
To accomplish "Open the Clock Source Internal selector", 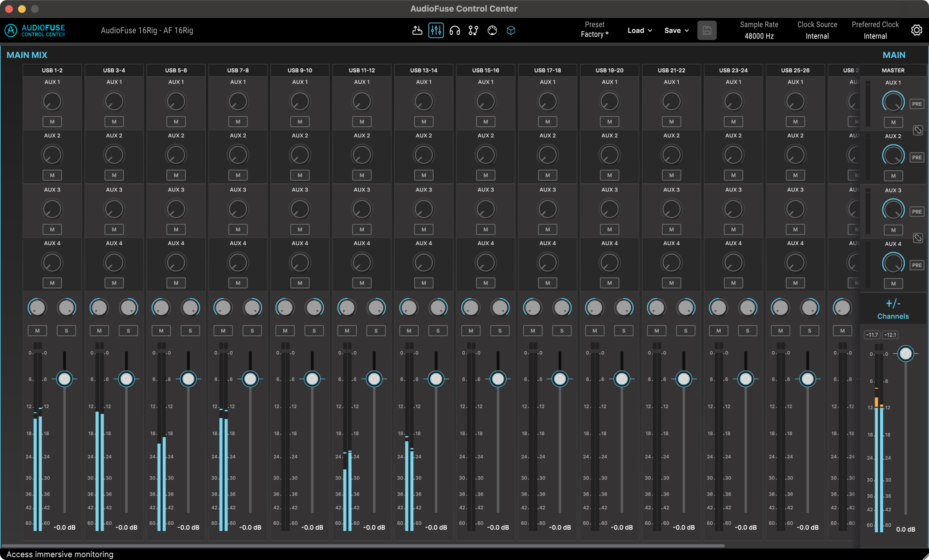I will point(817,36).
